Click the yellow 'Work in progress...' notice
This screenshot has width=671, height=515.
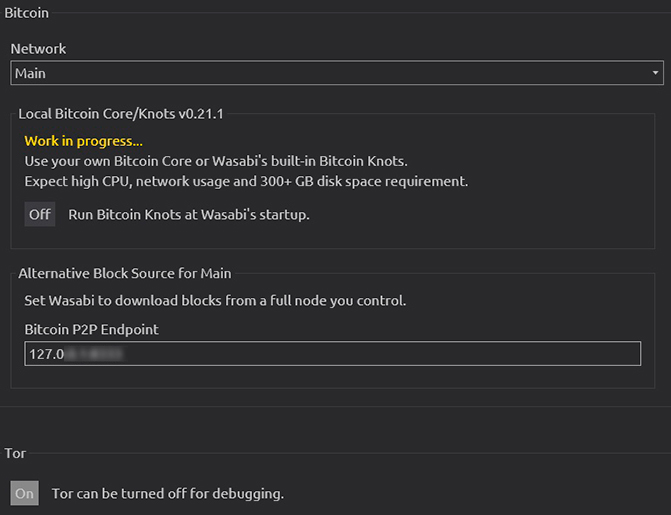84,142
